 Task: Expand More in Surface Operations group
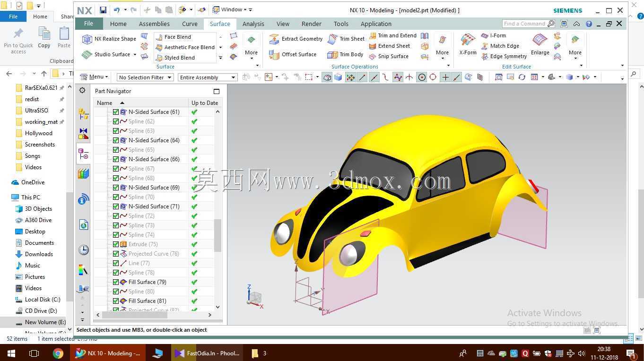pos(442,47)
